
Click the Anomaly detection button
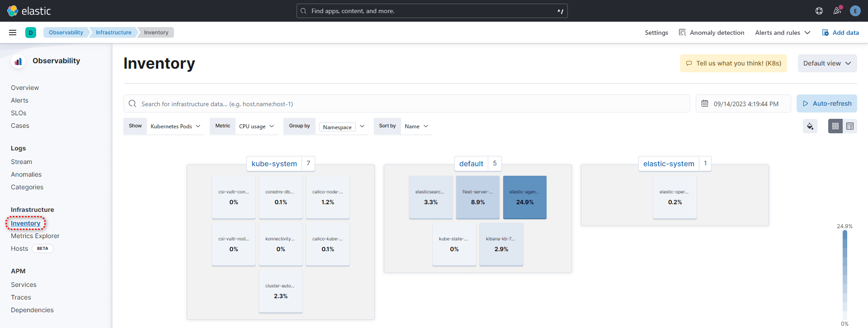click(712, 33)
